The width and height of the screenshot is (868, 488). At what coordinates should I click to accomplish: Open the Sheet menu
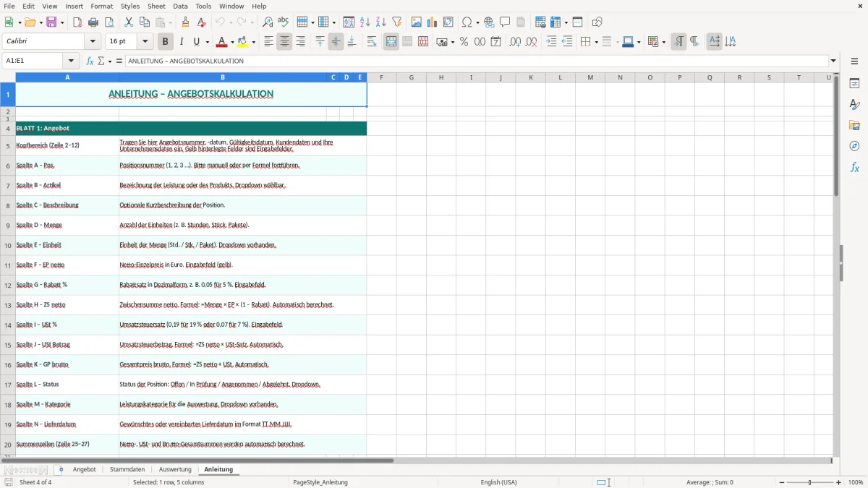coord(156,6)
